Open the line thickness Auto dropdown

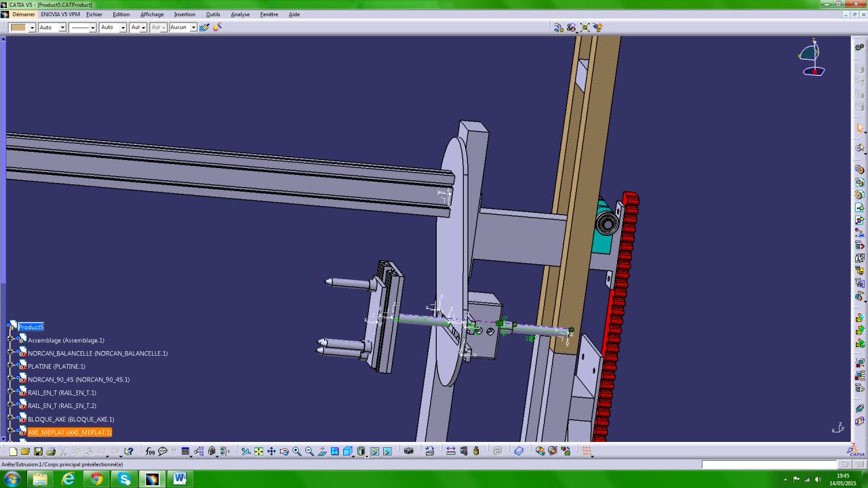click(x=123, y=28)
